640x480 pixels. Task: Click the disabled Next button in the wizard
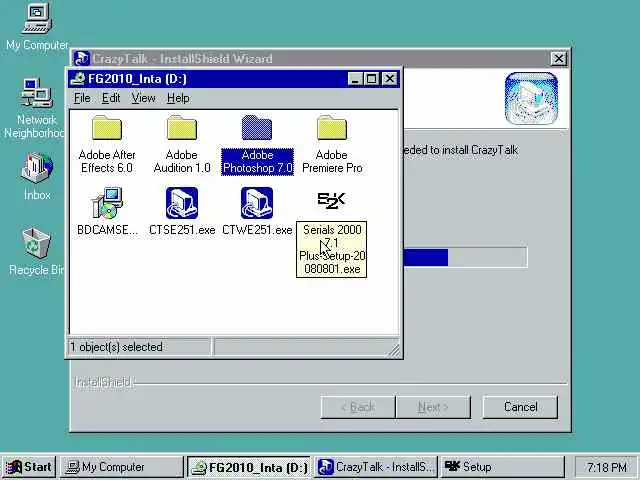(433, 407)
